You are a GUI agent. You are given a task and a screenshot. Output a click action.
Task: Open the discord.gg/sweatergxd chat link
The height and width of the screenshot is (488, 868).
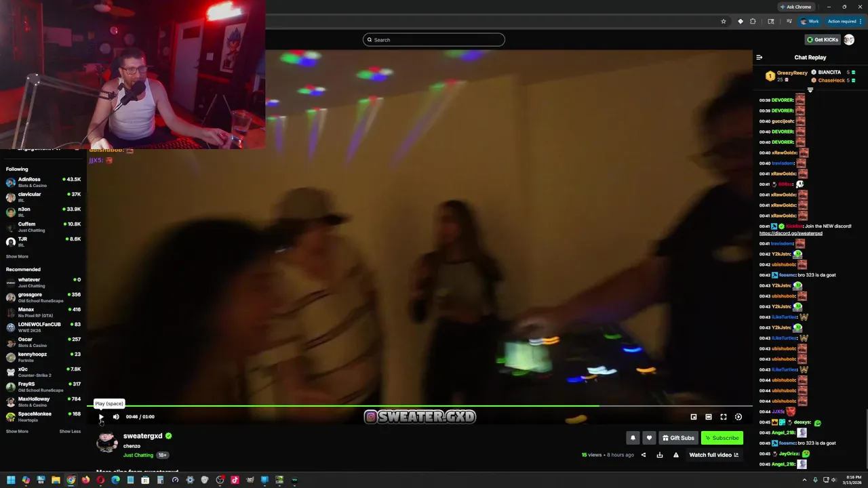pyautogui.click(x=791, y=233)
